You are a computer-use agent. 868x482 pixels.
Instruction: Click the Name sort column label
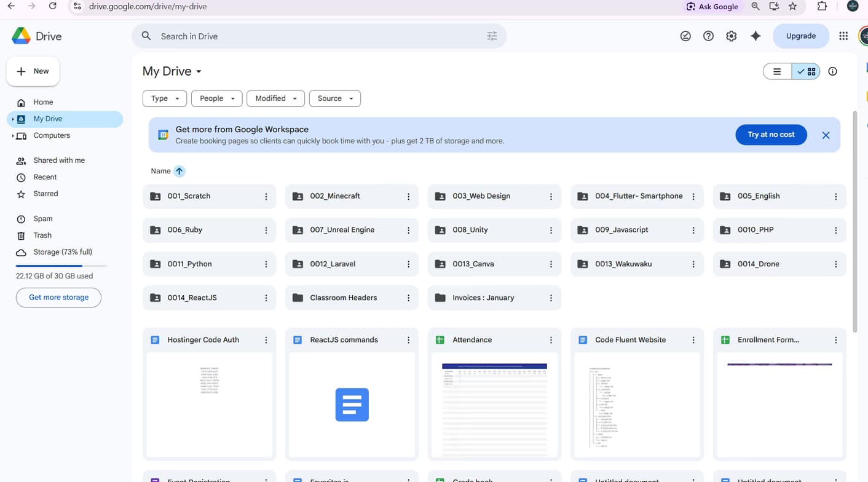coord(160,171)
